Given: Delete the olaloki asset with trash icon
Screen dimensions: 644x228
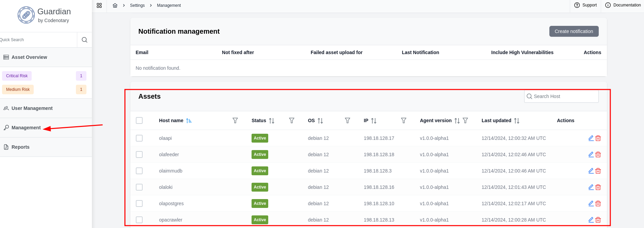Looking at the screenshot, I should [x=598, y=187].
